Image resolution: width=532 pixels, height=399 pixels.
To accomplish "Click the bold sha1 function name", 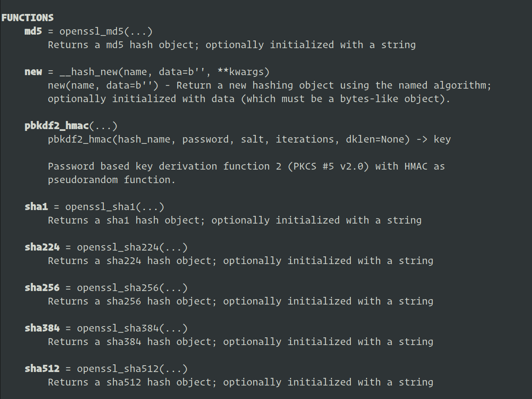I will [36, 206].
